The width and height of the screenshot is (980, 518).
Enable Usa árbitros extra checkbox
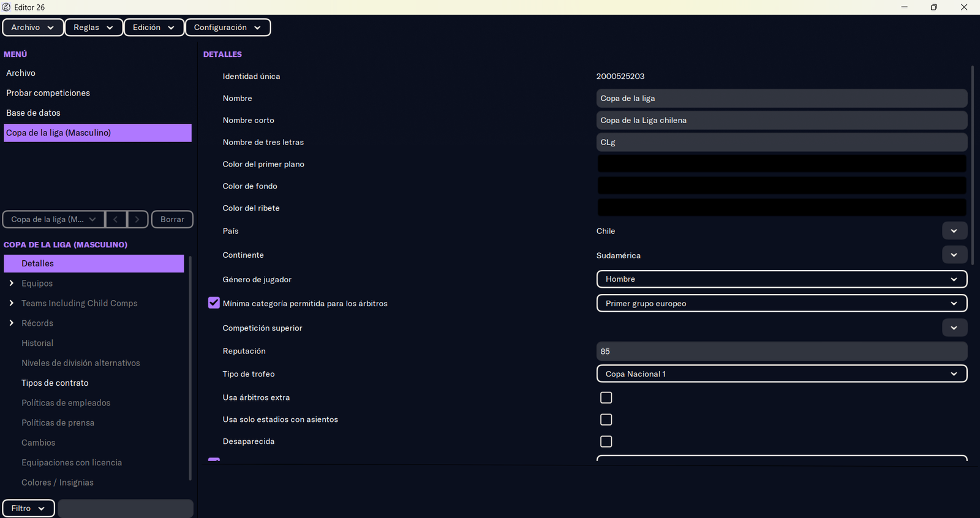click(606, 398)
